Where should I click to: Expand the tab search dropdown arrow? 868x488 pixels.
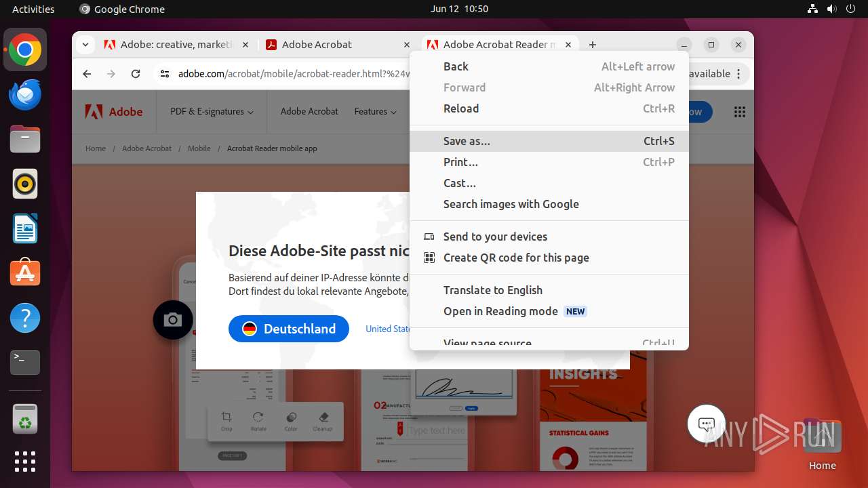coord(85,45)
